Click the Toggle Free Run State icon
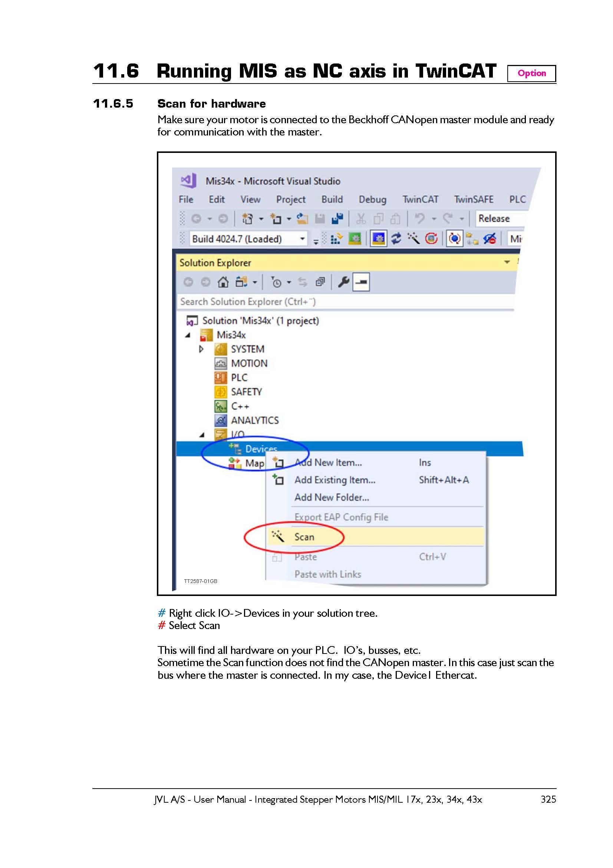The image size is (613, 868). coord(431,239)
